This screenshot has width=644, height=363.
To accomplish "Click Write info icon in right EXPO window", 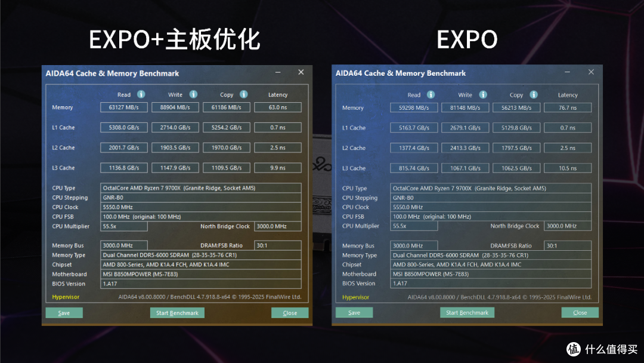I will pos(483,94).
